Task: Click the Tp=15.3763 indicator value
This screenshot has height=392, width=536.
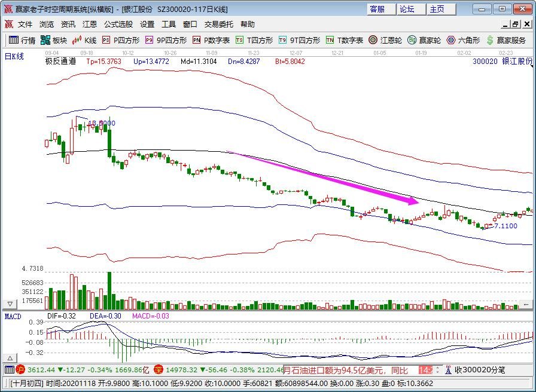Action: 104,62
